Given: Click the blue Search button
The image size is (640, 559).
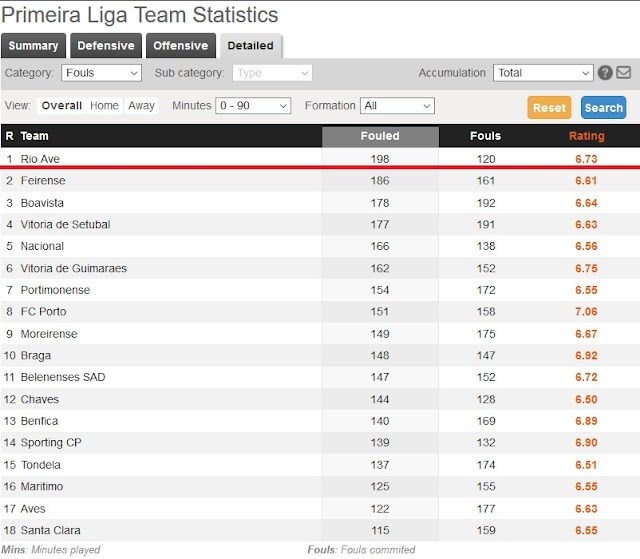Looking at the screenshot, I should [x=604, y=108].
